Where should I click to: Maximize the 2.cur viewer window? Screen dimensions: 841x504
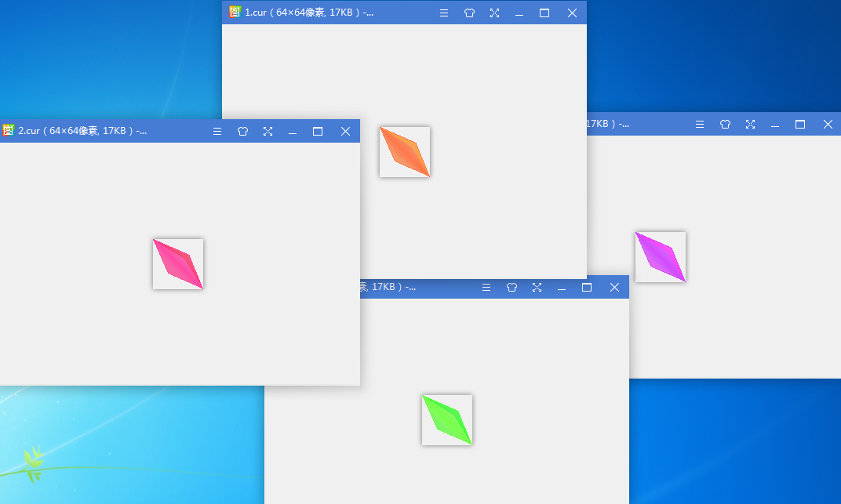[318, 131]
